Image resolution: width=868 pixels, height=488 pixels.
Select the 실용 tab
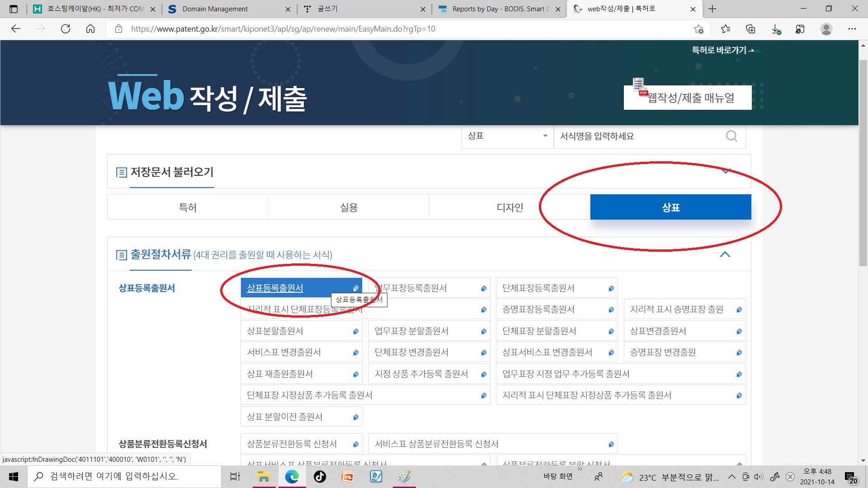tap(349, 207)
